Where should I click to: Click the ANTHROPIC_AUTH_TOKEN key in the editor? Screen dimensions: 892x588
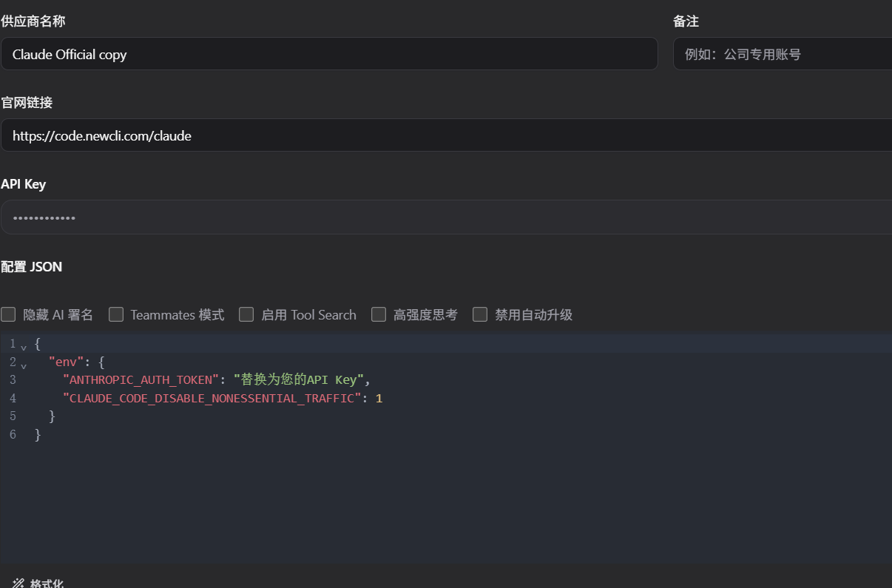141,380
